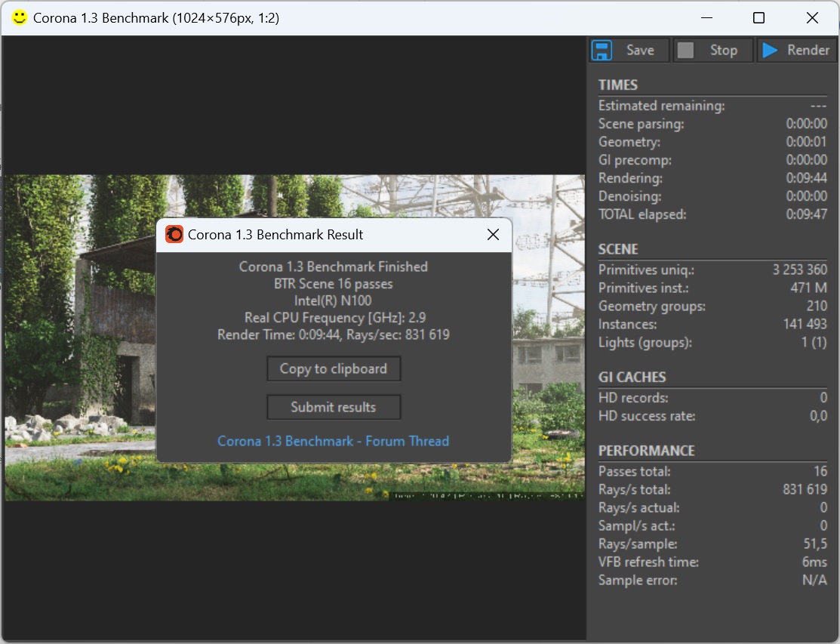Click main window title Corona 1.3 Benchmark

(x=156, y=17)
